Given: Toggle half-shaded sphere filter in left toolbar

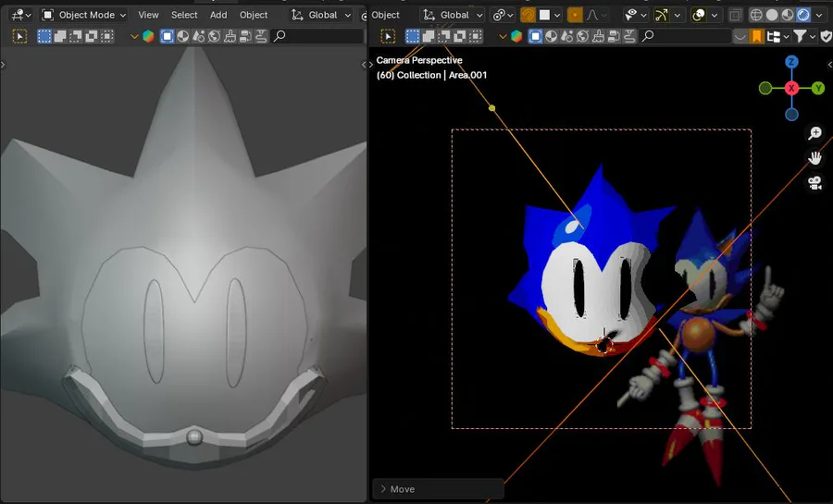Looking at the screenshot, I should click(182, 36).
